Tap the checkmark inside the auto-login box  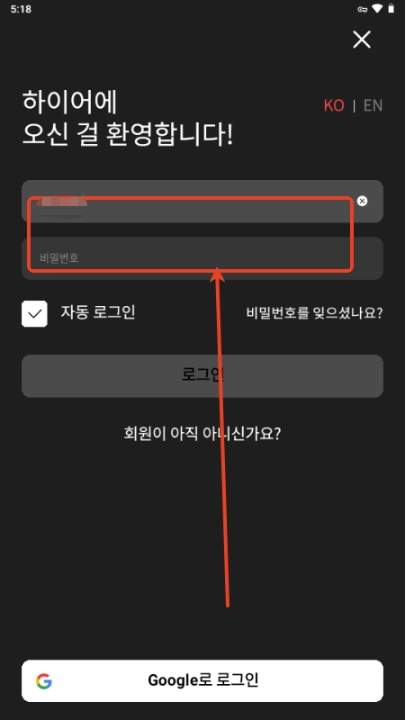(34, 314)
